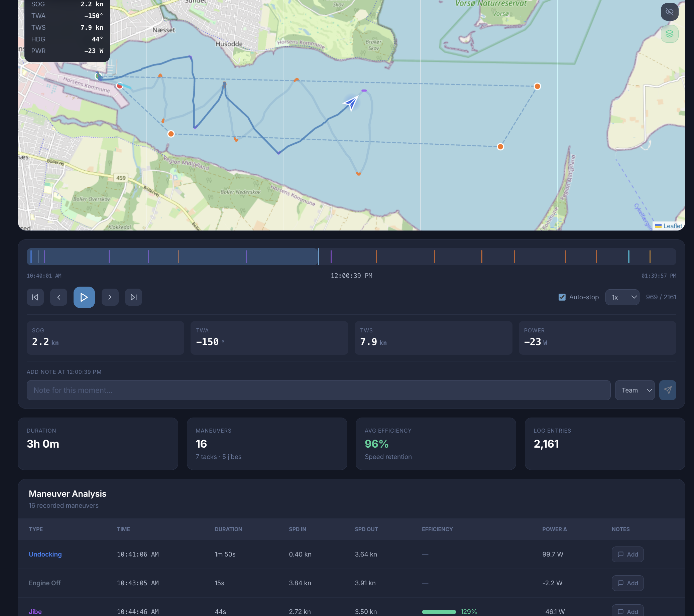The width and height of the screenshot is (694, 616).
Task: Click the purple jibe marker near the boat
Action: tap(364, 91)
